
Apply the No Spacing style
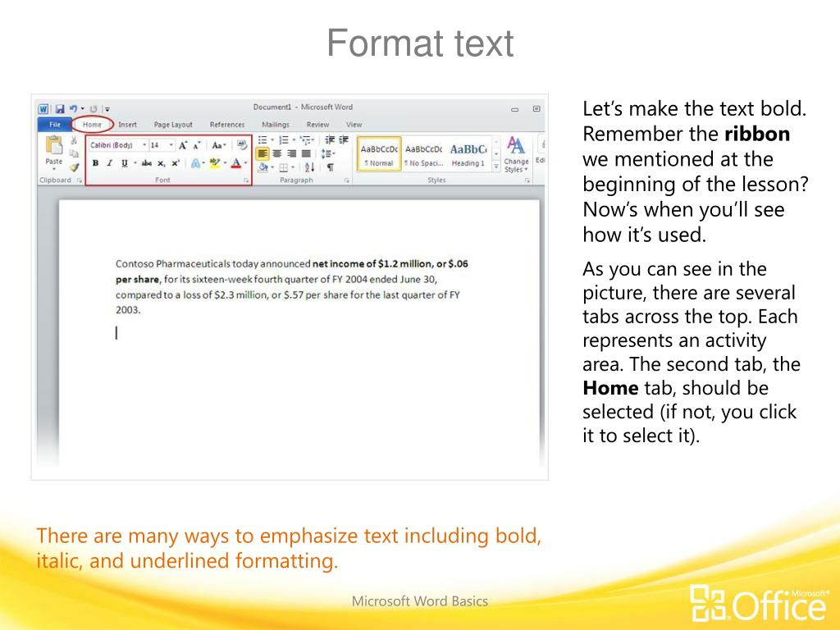424,154
